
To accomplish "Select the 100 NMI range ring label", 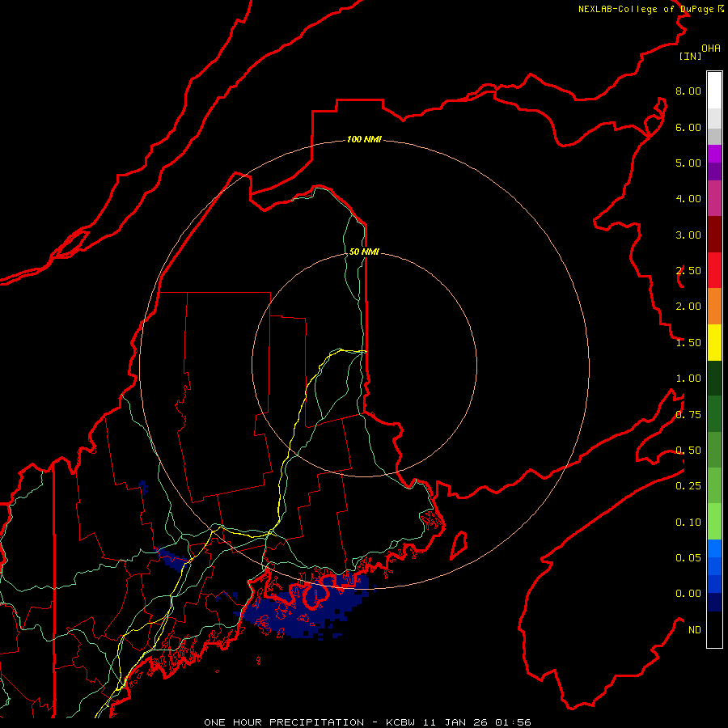I will click(x=363, y=140).
